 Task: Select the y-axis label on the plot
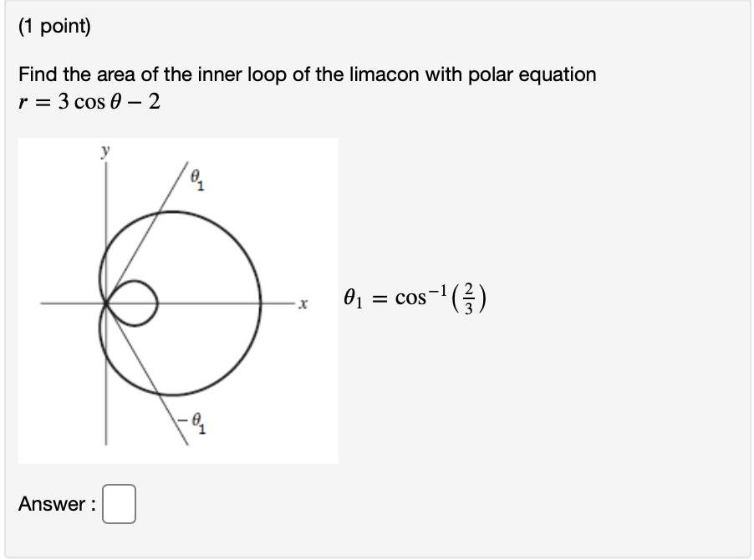pos(104,150)
